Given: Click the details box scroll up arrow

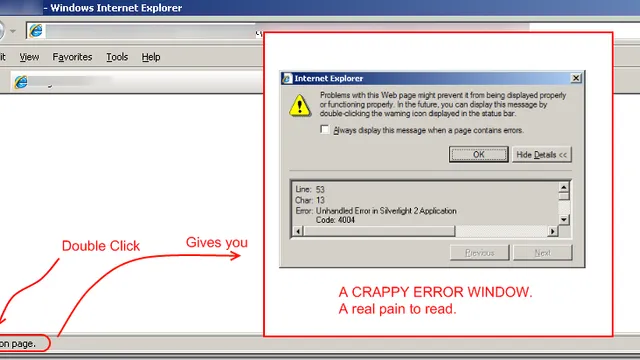Looking at the screenshot, I should pos(564,187).
